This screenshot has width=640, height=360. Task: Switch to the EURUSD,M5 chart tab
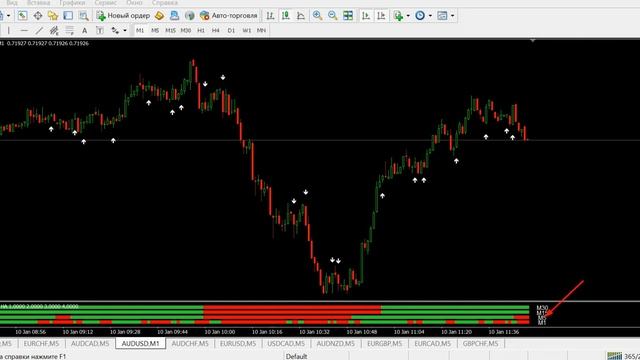(238, 344)
